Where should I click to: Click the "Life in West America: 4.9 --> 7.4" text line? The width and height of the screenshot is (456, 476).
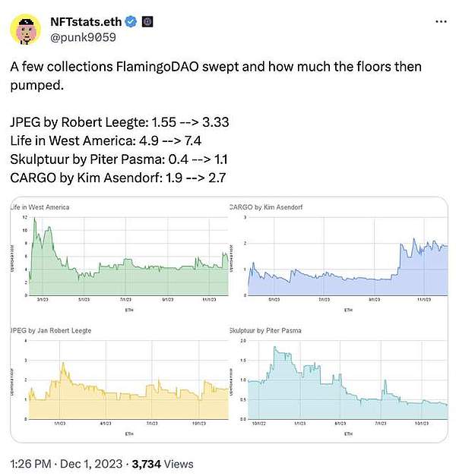[106, 140]
